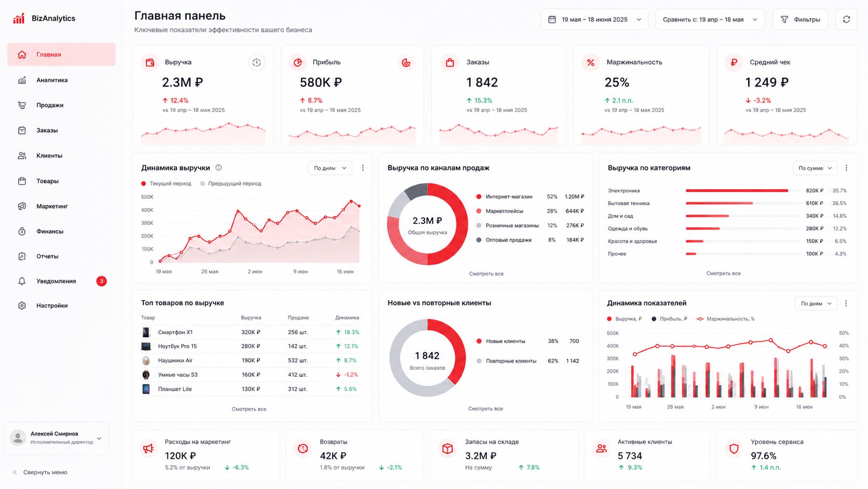868x489 pixels.
Task: Toggle the Маркетплейсы channel legend
Action: pos(499,211)
